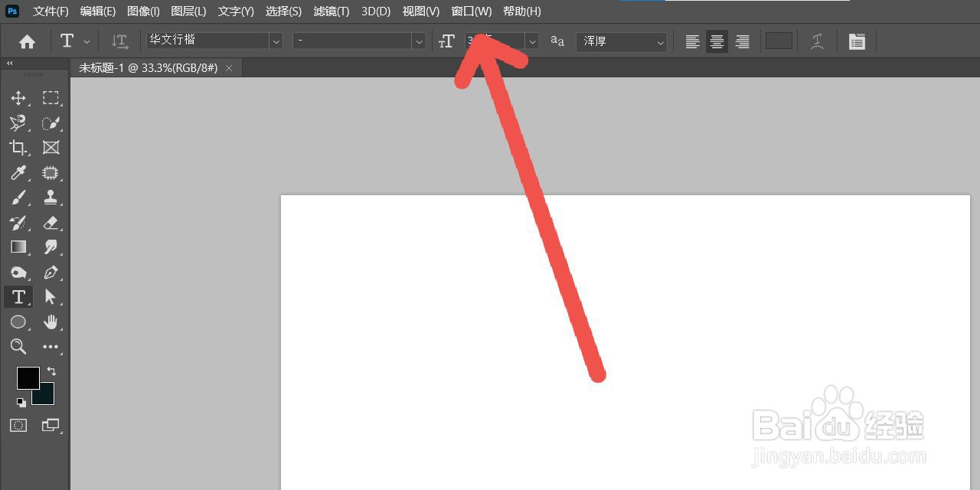Select the Spot Healing Brush tool
Screen dimensions: 980x490
[51, 173]
